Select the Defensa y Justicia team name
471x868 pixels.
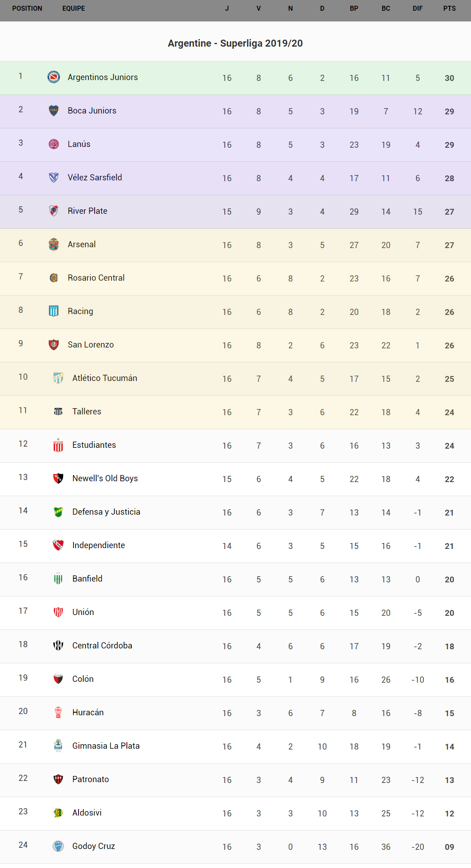pos(106,512)
